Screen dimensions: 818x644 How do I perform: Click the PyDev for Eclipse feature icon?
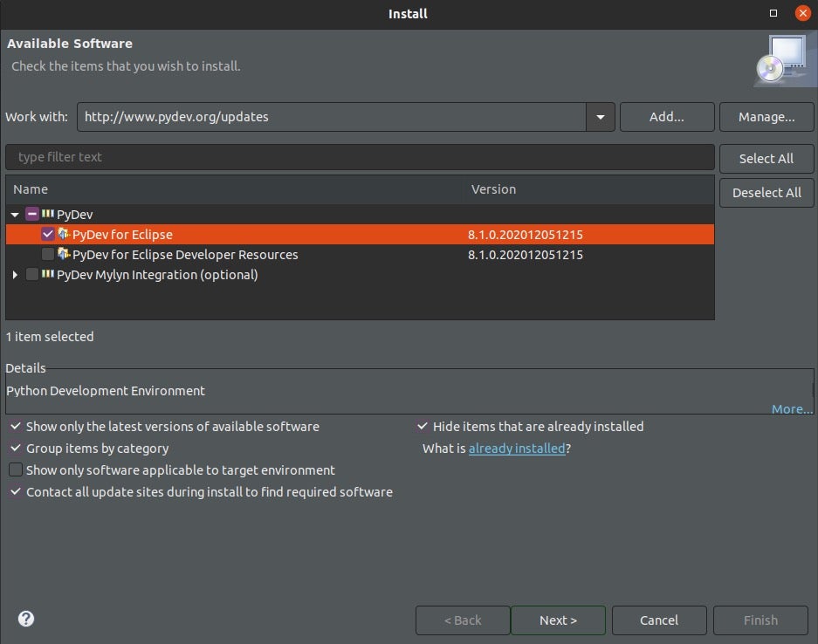pos(63,234)
